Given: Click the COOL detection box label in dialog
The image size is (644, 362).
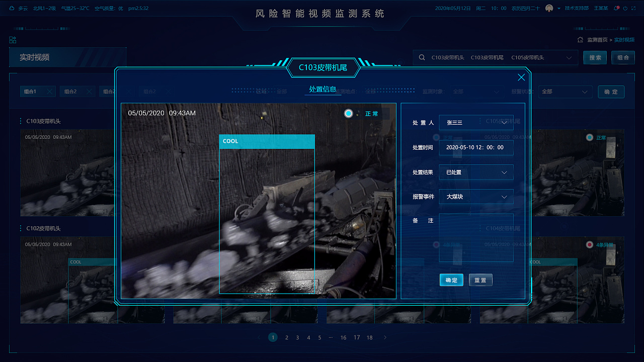Looking at the screenshot, I should tap(267, 141).
